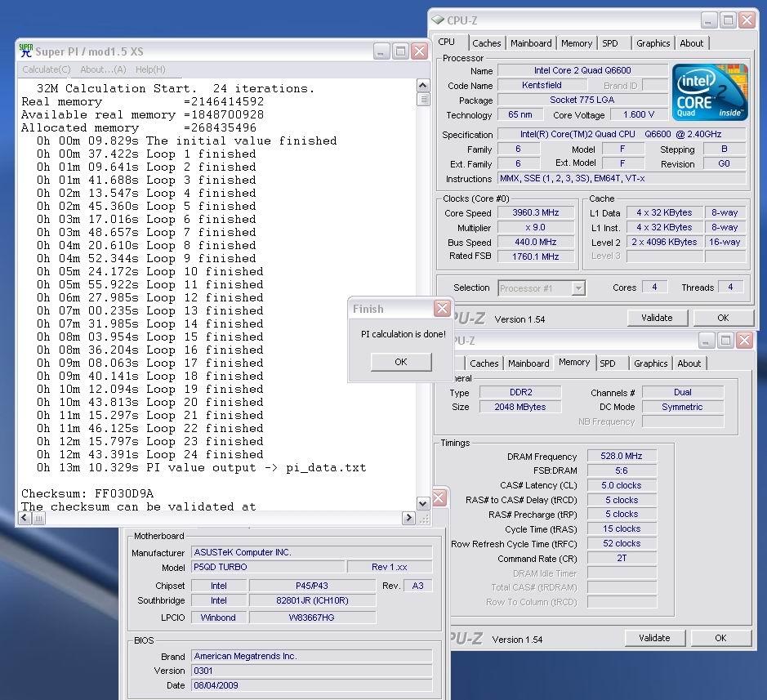Click the Super PI horizontal scrollbar thumb
This screenshot has width=767, height=700.
[x=39, y=518]
